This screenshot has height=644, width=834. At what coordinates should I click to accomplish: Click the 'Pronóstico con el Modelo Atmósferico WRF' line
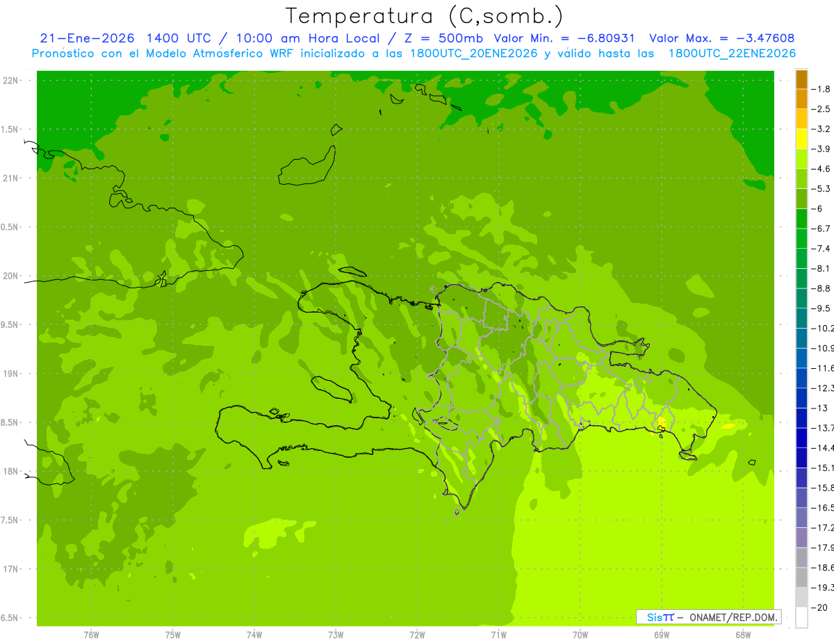point(164,53)
